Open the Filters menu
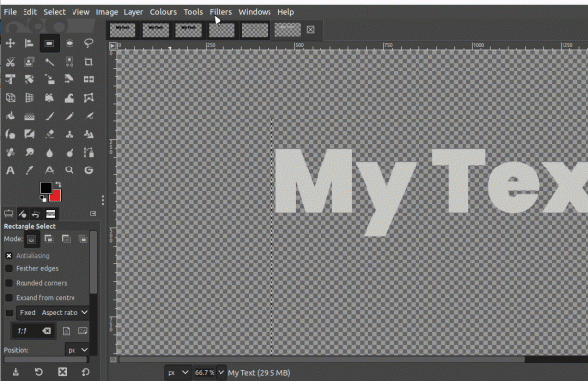The width and height of the screenshot is (588, 381). pos(220,12)
